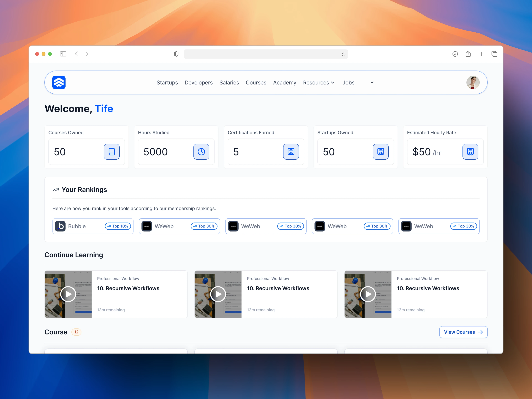Go forward in browser history

87,54
